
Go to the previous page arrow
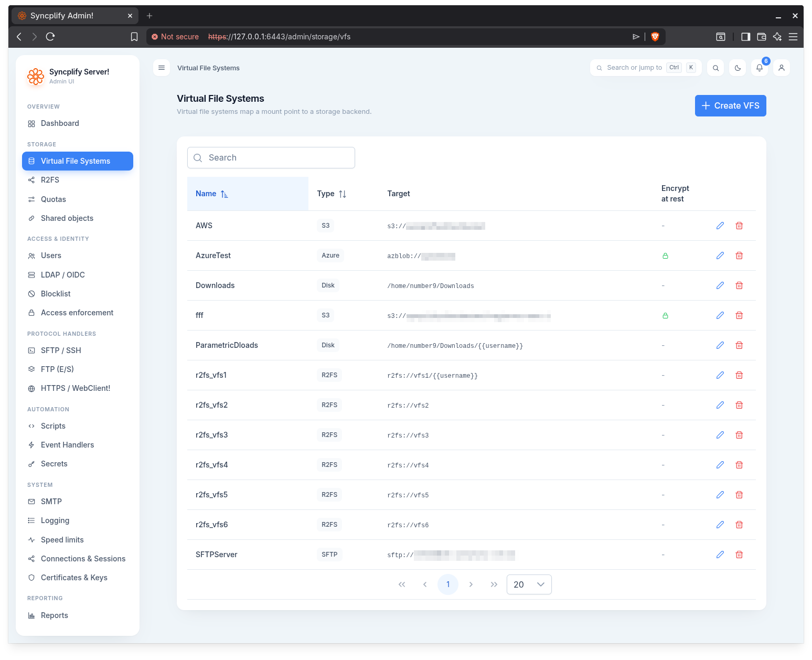tap(425, 584)
